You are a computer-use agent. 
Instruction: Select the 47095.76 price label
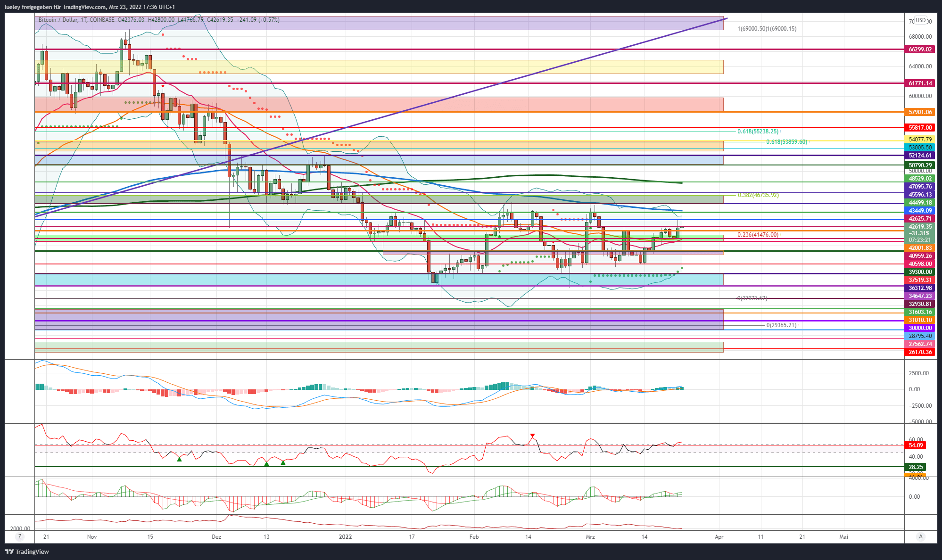pos(920,187)
